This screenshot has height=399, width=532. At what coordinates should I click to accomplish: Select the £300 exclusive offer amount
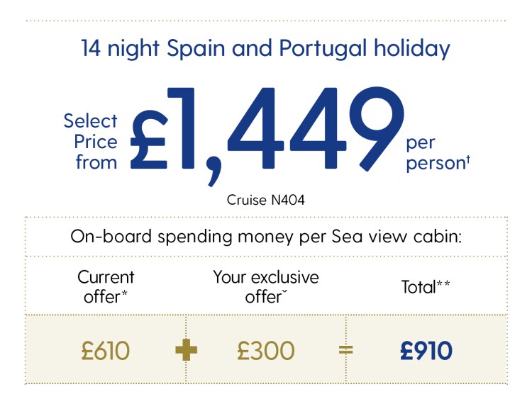[x=266, y=351]
